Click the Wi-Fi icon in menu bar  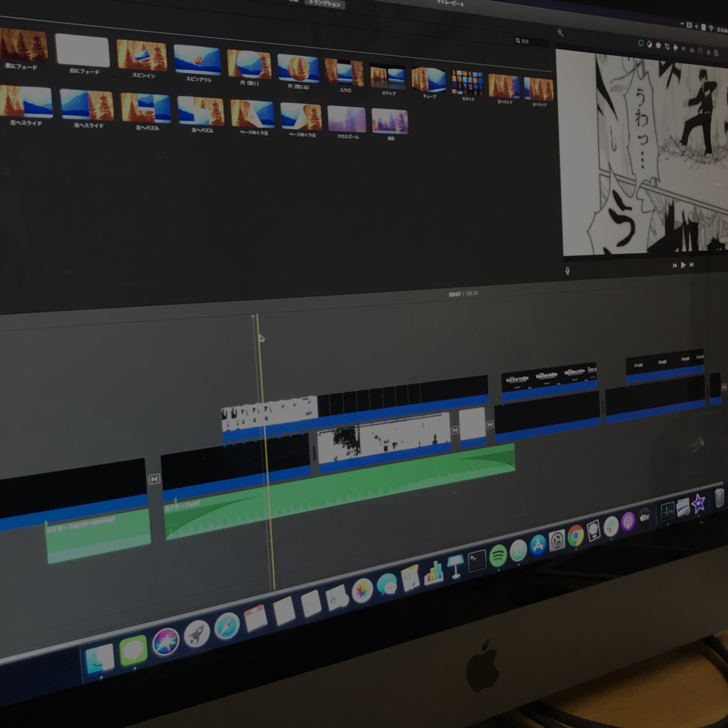711,28
